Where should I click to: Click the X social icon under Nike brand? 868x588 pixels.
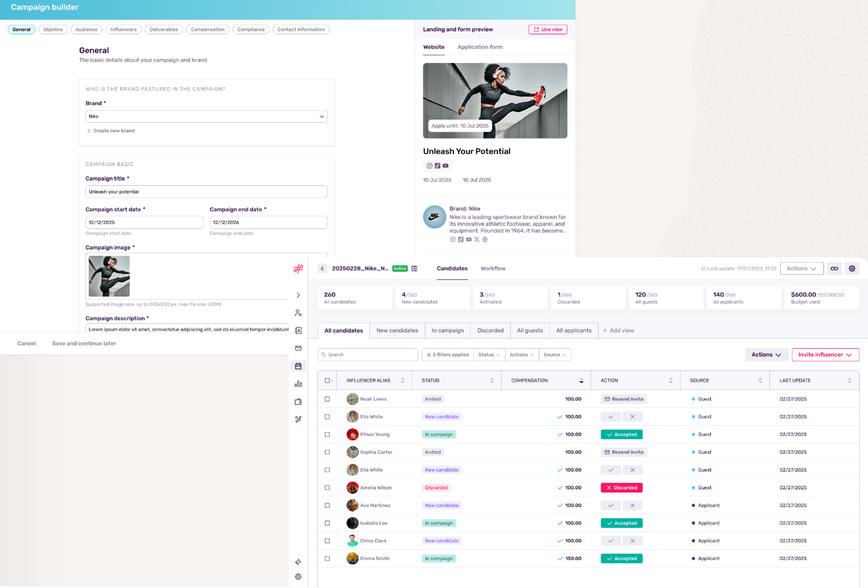[476, 240]
